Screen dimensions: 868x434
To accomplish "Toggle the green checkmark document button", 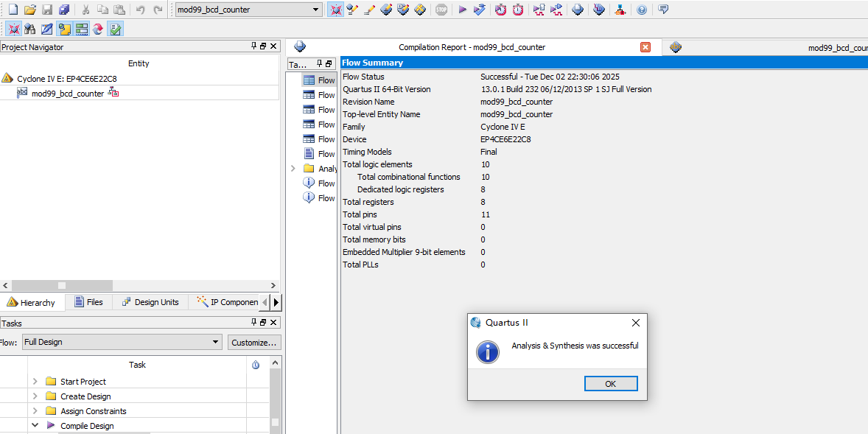I will [115, 29].
